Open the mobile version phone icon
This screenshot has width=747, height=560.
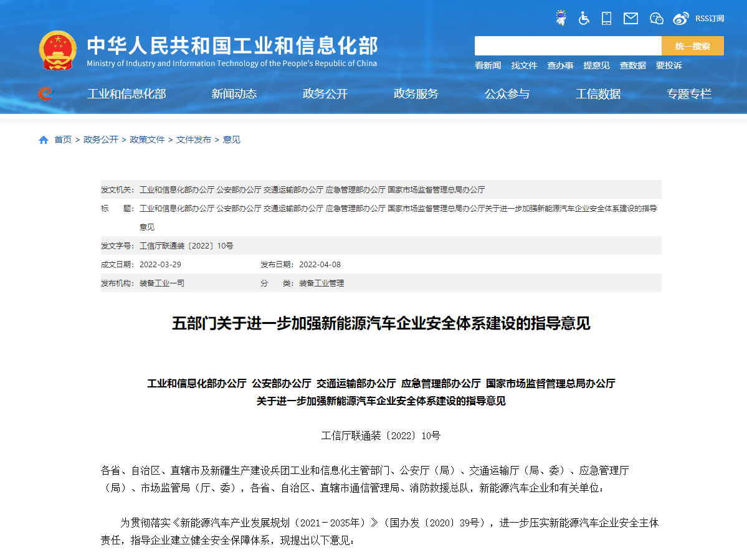point(606,19)
